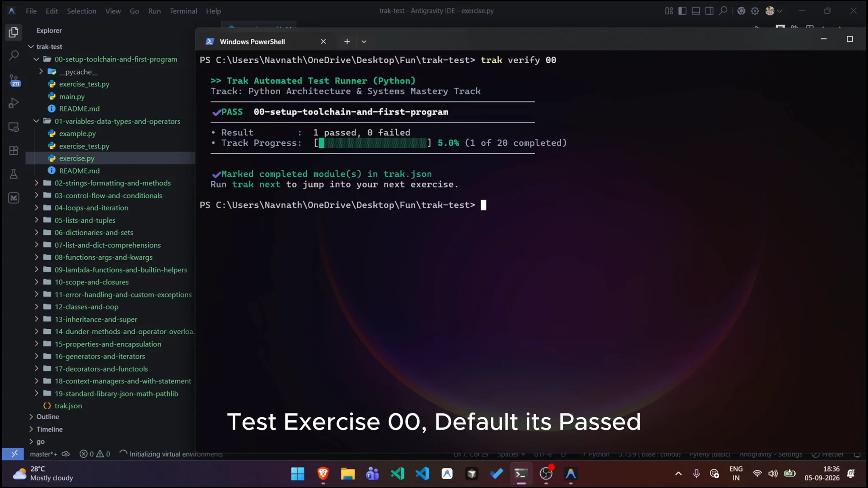Close the Windows PowerShell tab
Image resolution: width=868 pixels, height=488 pixels.
[323, 42]
